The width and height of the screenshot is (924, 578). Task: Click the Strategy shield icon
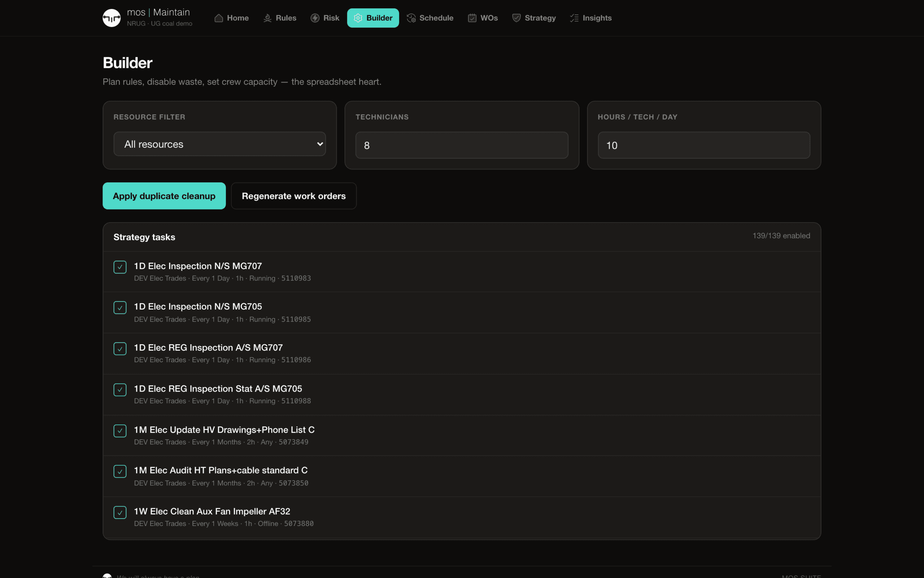(517, 18)
